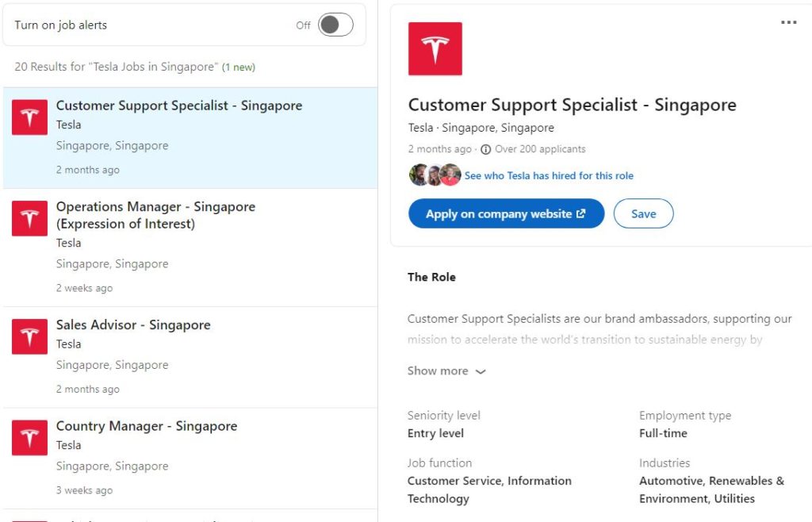
Task: Open the overflow menu for this job posting
Action: pyautogui.click(x=788, y=22)
